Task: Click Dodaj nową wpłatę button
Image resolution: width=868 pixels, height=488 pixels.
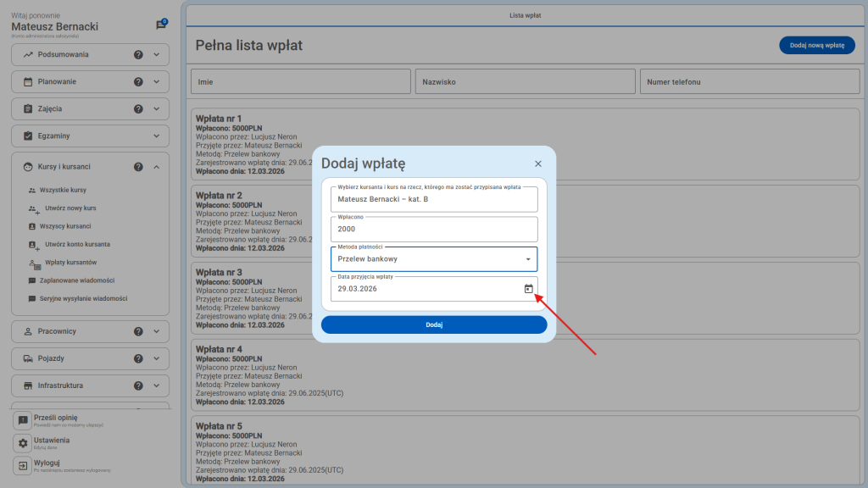Action: [816, 46]
